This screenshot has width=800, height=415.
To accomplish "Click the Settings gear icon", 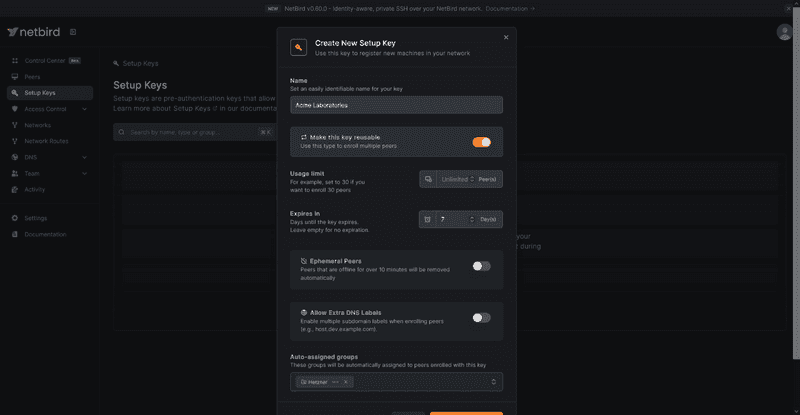I will point(15,218).
